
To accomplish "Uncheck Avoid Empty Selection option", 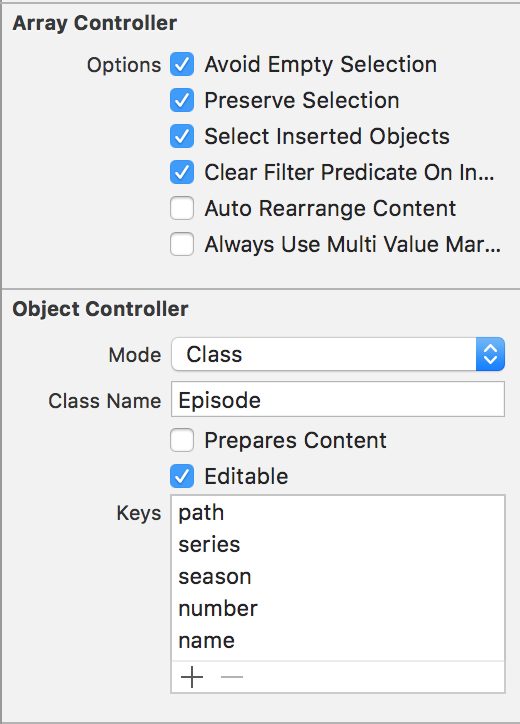I will (x=182, y=64).
